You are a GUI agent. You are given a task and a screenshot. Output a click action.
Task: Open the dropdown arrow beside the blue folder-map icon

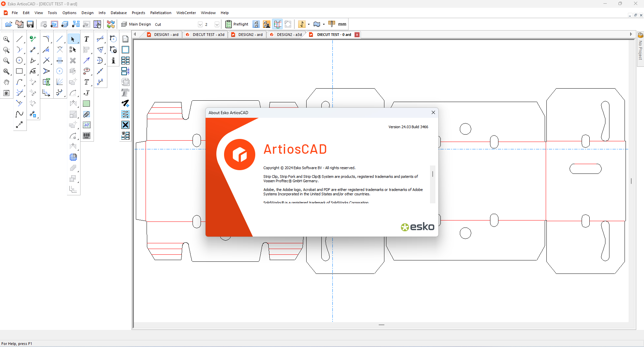pos(324,24)
